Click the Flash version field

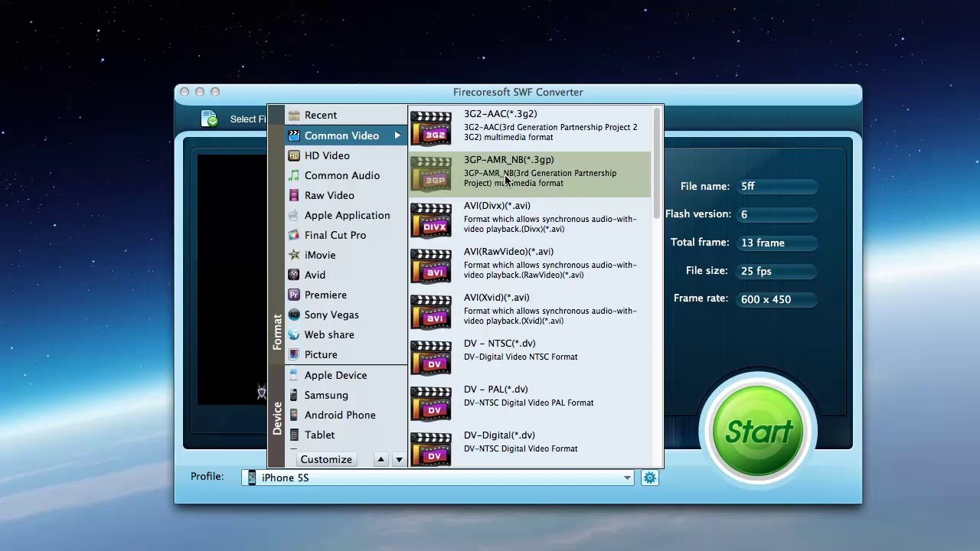[778, 215]
